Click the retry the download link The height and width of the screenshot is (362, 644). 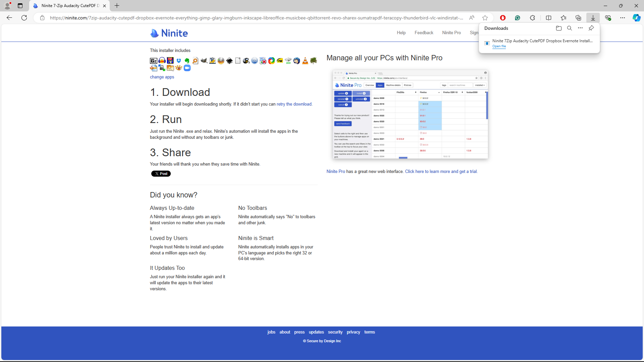294,104
